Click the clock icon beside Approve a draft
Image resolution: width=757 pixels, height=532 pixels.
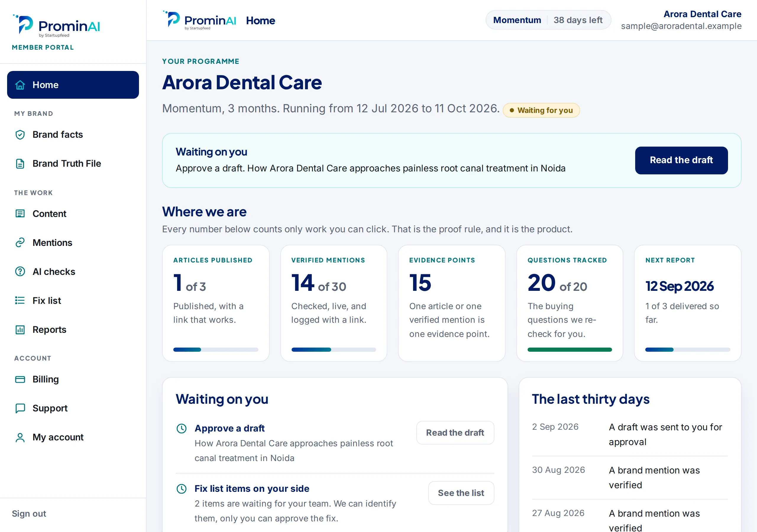pyautogui.click(x=182, y=428)
